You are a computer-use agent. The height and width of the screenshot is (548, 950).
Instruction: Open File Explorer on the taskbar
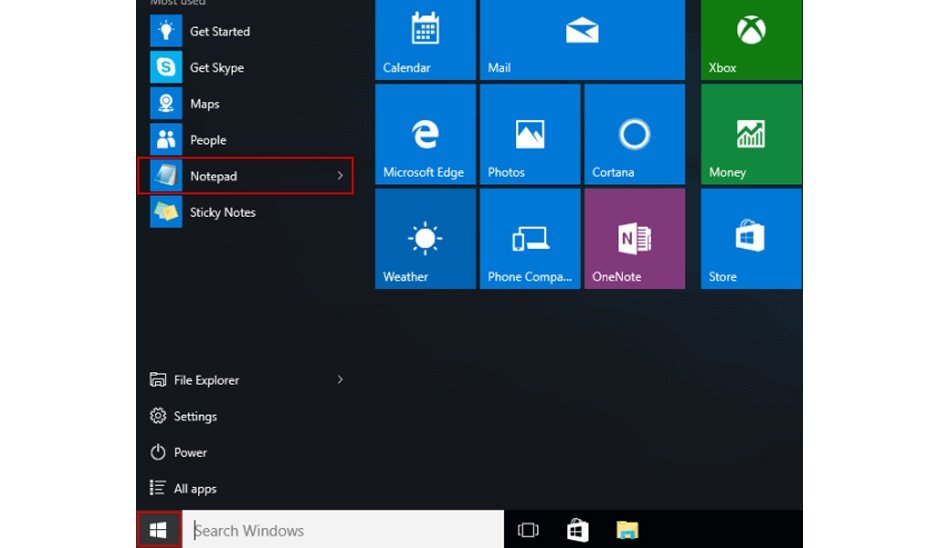[627, 530]
